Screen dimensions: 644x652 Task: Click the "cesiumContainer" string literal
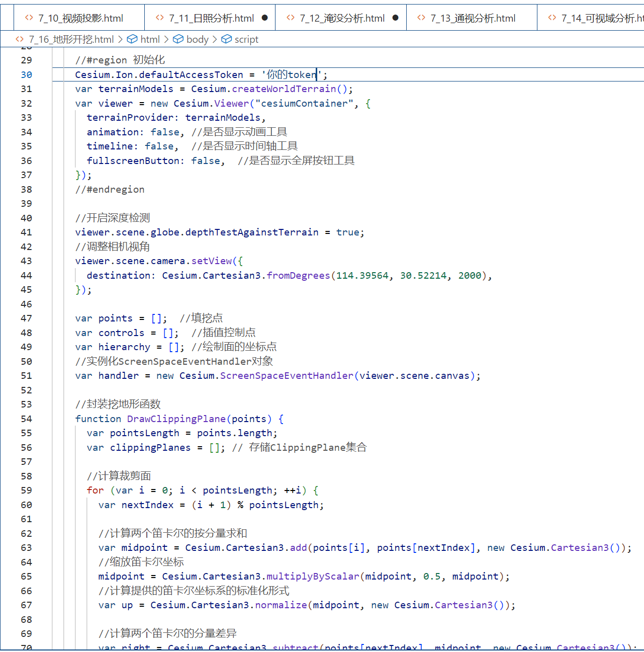point(304,103)
